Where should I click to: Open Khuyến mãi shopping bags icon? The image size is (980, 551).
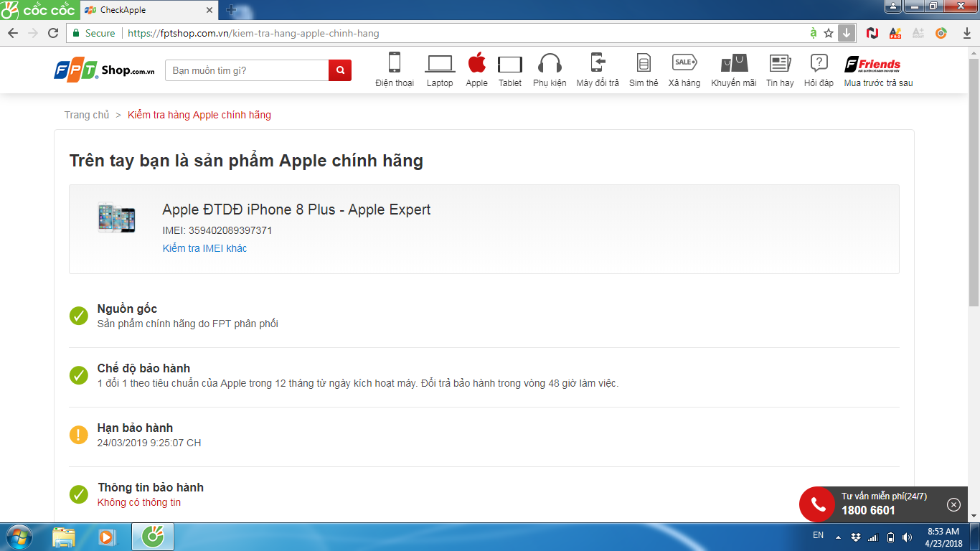pyautogui.click(x=734, y=70)
